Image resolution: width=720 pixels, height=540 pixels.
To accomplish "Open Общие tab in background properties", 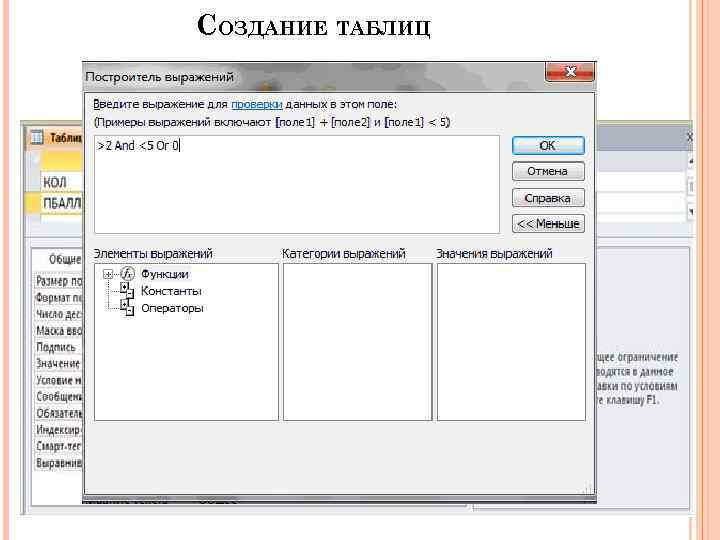I will coord(65,259).
